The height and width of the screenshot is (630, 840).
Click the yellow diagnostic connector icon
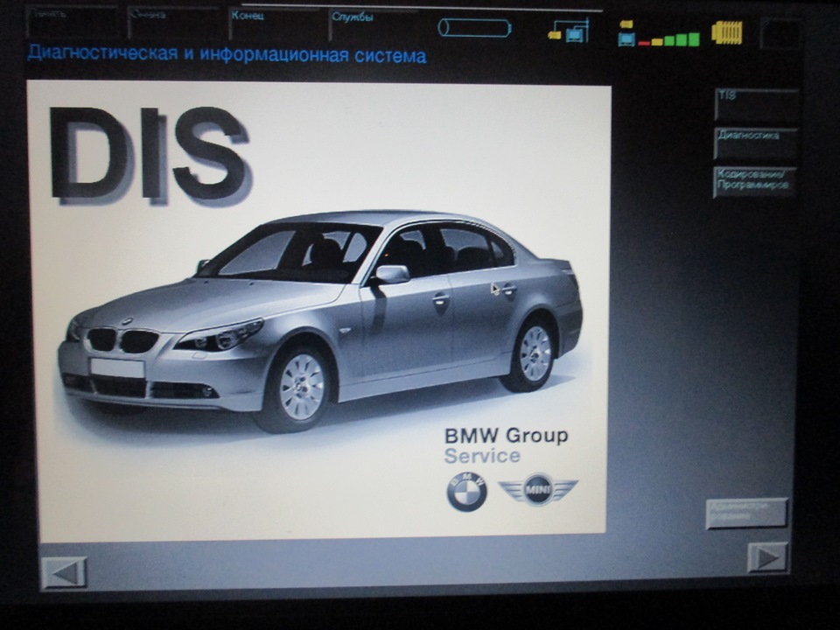[x=727, y=33]
